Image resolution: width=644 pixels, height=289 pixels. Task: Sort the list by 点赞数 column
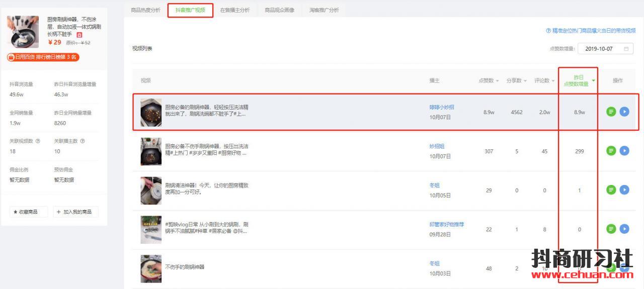[489, 80]
